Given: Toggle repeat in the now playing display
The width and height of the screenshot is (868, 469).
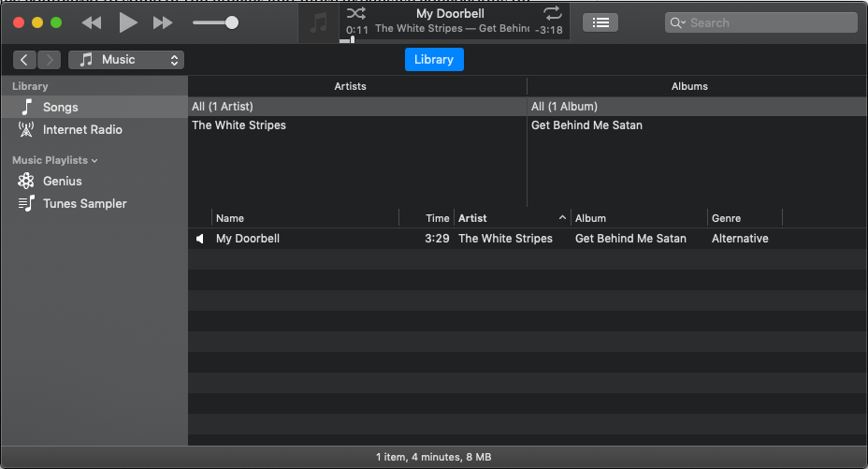Looking at the screenshot, I should pyautogui.click(x=553, y=13).
